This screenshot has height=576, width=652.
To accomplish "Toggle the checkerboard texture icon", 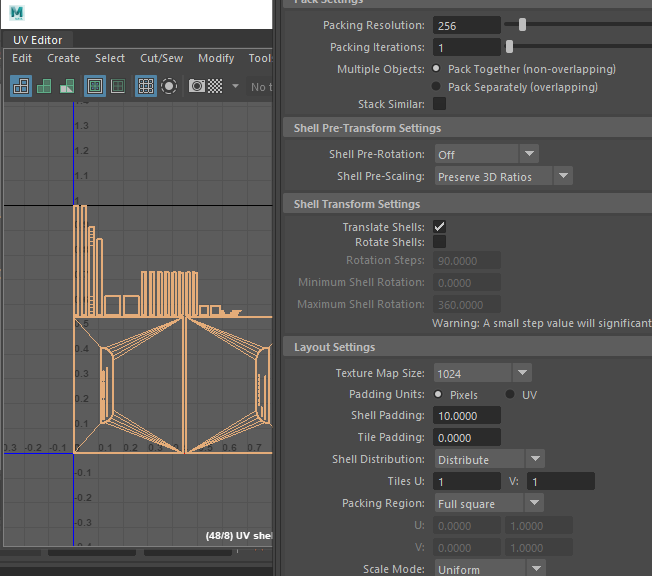I will pos(214,86).
